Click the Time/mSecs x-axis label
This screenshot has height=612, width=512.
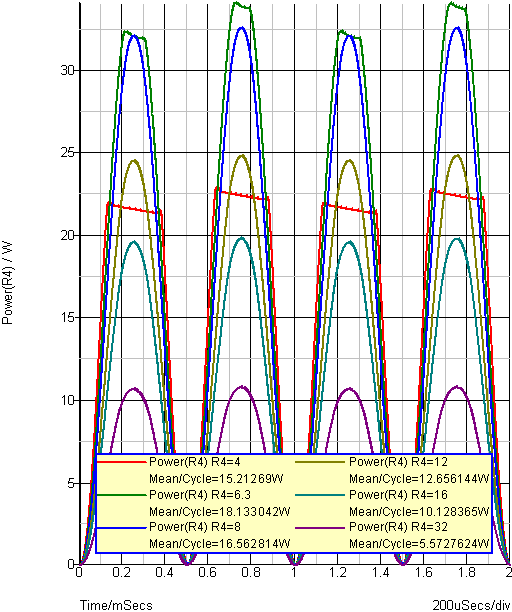[x=116, y=605]
